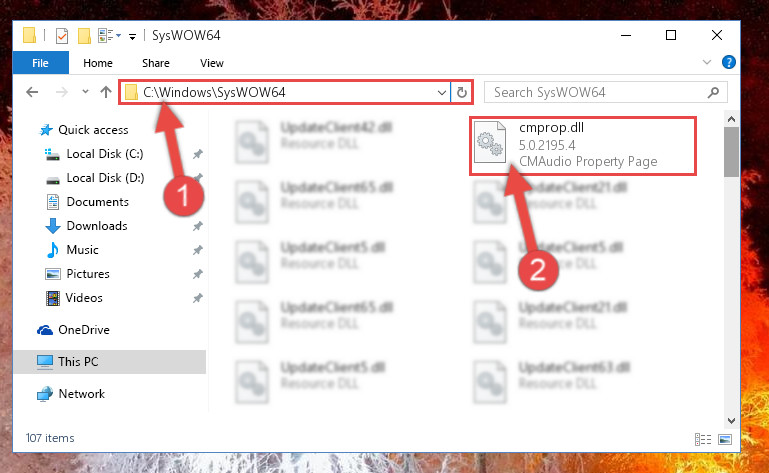
Task: Navigate up one folder level with Up arrow
Action: tap(105, 92)
